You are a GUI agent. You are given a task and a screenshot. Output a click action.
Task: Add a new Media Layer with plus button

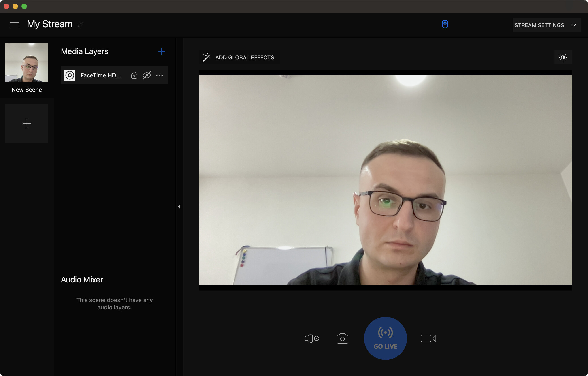pos(162,52)
